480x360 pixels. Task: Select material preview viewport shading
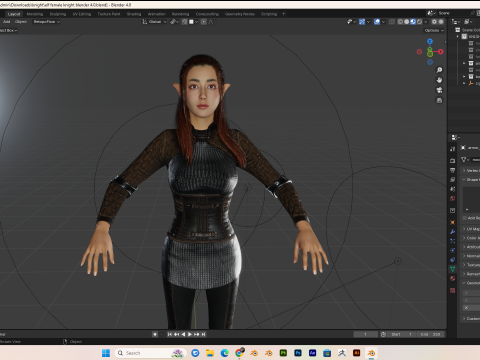(413, 22)
